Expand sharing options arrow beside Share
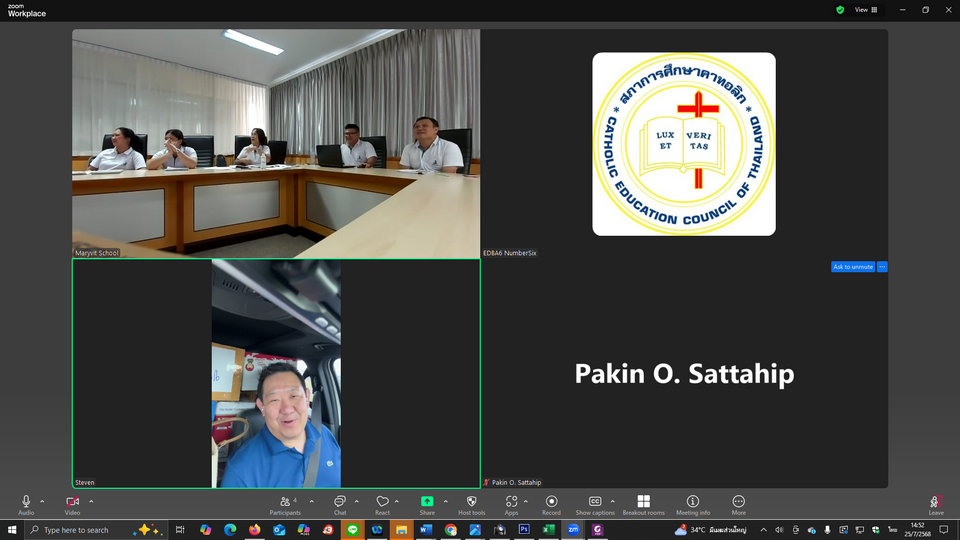The image size is (960, 540). tap(445, 501)
